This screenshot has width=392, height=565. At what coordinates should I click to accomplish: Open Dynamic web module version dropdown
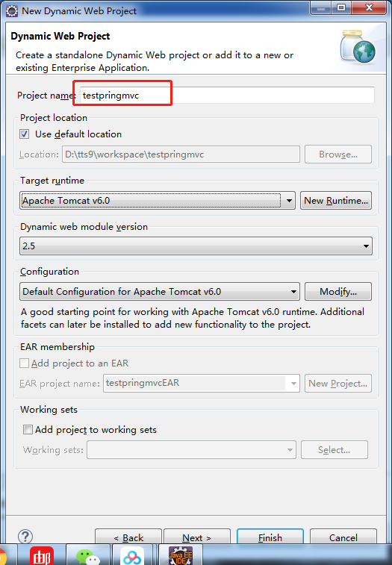tap(196, 246)
